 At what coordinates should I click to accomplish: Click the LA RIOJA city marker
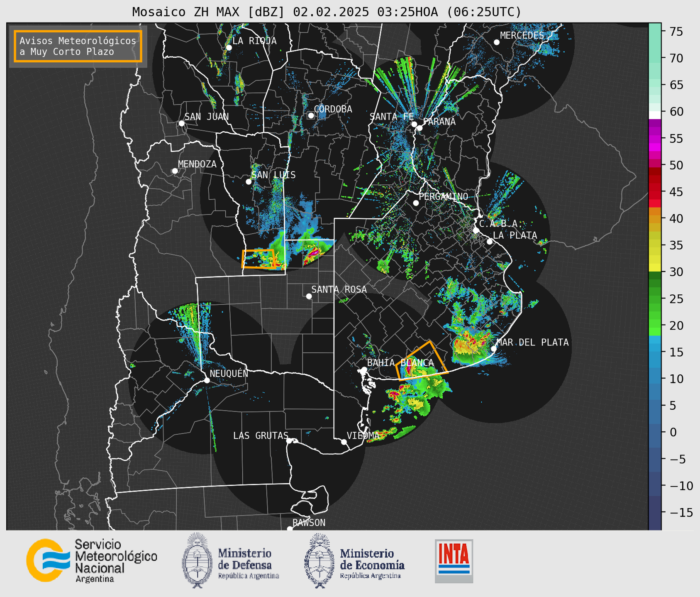pyautogui.click(x=229, y=48)
